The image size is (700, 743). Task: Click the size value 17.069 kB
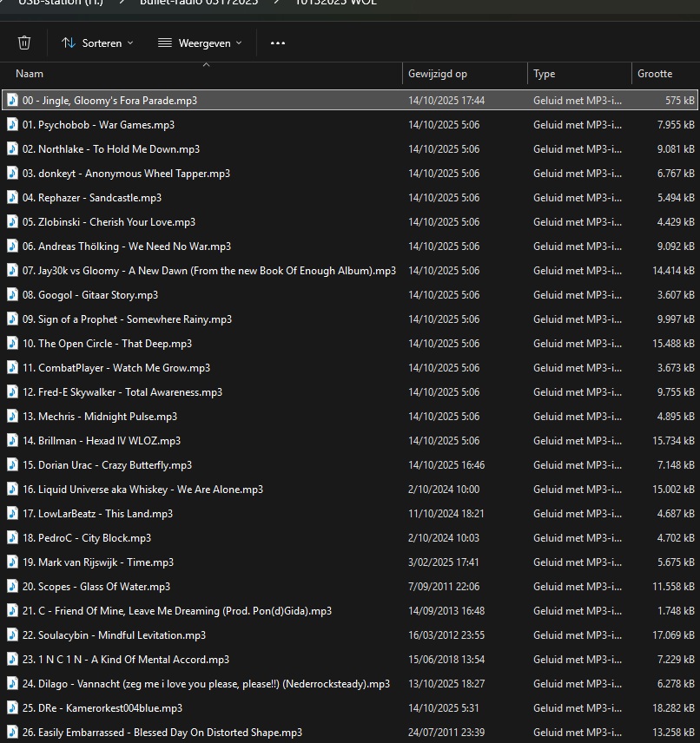pos(673,635)
